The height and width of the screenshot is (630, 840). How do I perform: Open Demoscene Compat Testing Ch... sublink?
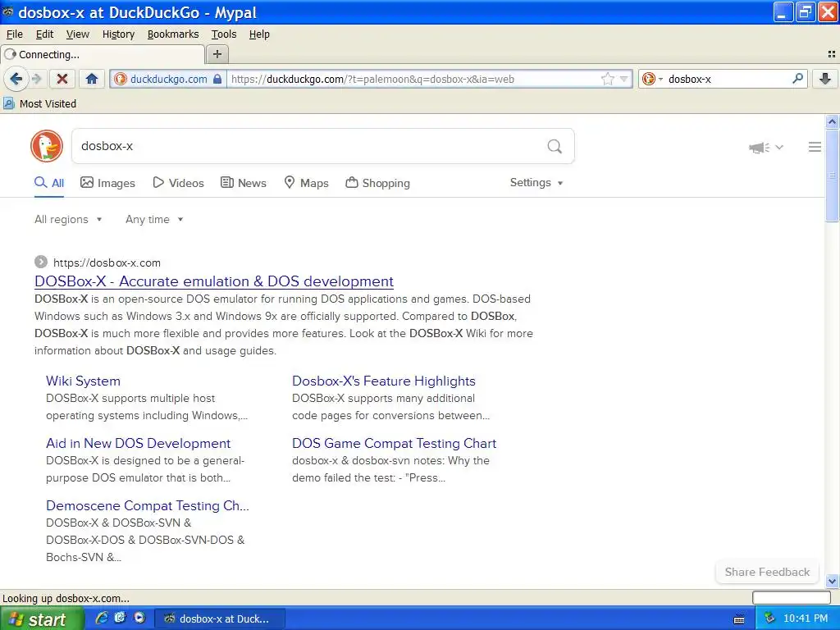click(148, 505)
